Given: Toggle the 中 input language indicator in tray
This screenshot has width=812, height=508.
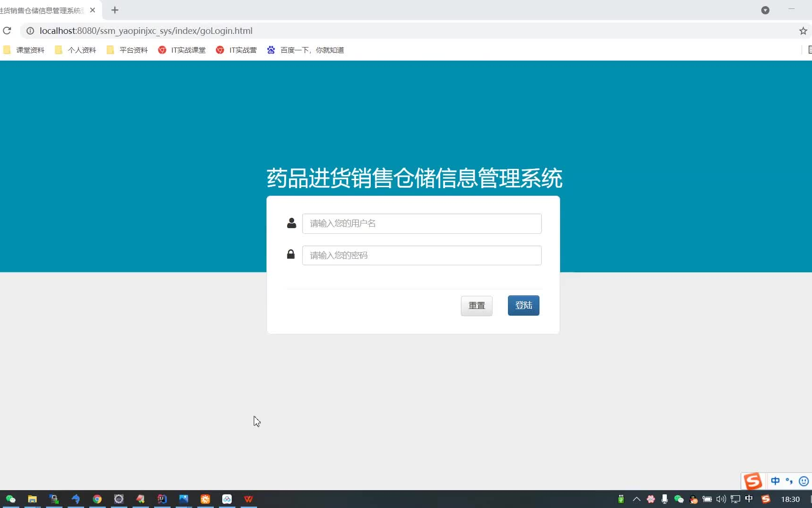Looking at the screenshot, I should [749, 499].
